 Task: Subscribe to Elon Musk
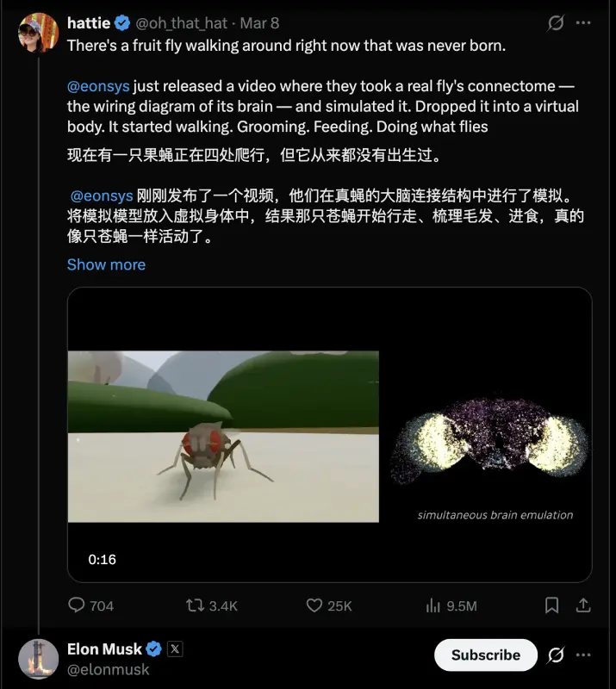pyautogui.click(x=485, y=655)
